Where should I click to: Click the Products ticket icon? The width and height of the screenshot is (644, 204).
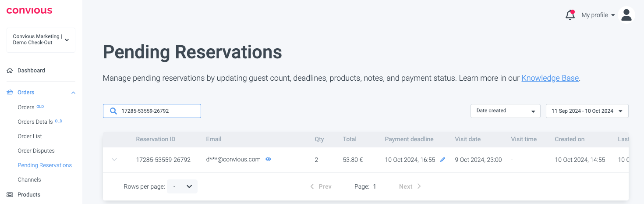tap(10, 194)
